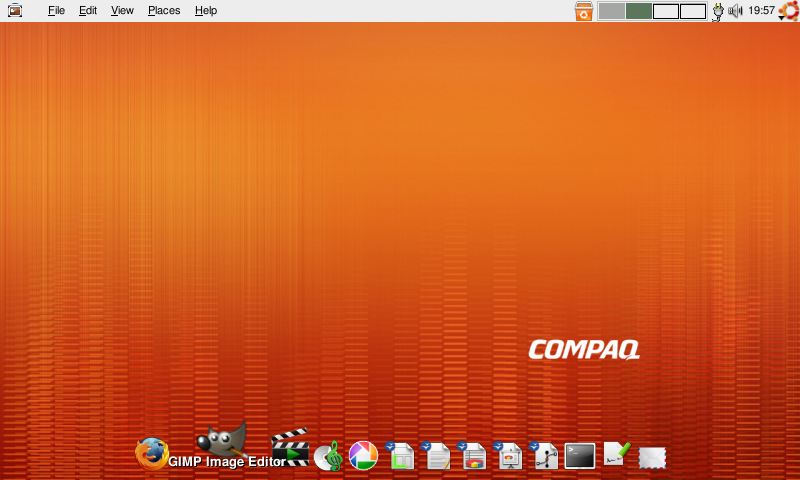Click the window icon at top left

(15, 10)
